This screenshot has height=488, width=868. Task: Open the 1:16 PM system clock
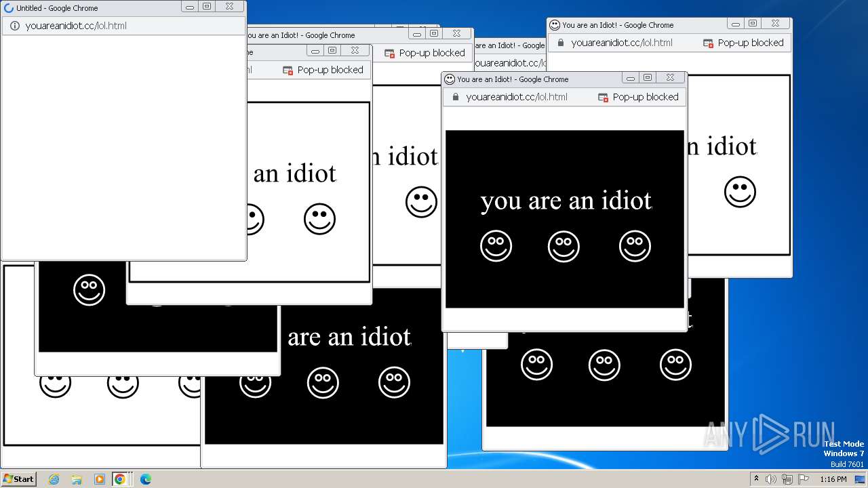[833, 479]
